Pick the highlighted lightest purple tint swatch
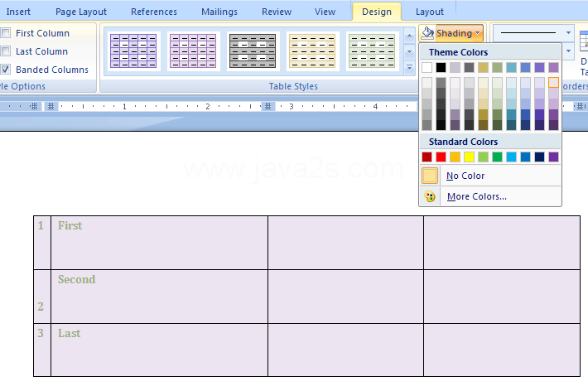This screenshot has width=588, height=386. coord(553,83)
